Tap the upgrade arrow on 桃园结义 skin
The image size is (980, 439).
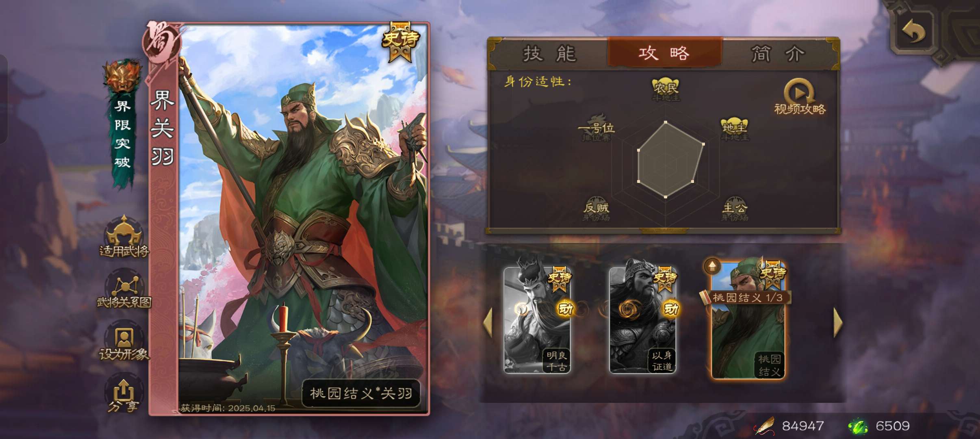pos(712,267)
